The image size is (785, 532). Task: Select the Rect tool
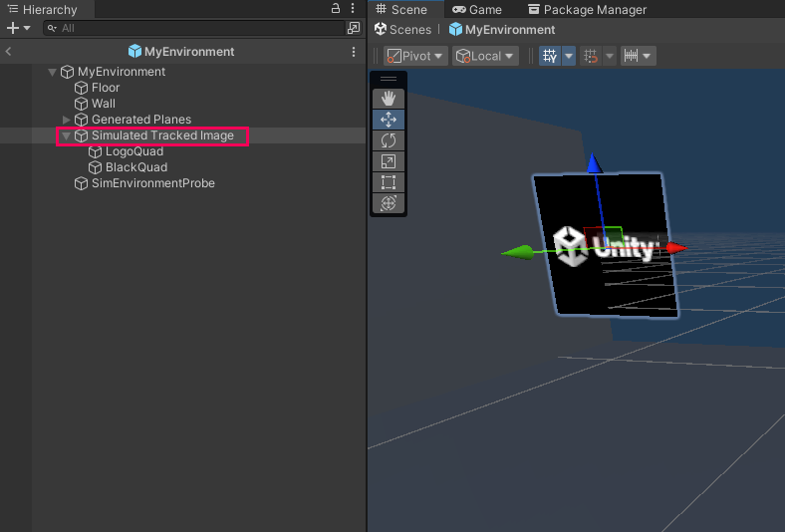point(389,182)
